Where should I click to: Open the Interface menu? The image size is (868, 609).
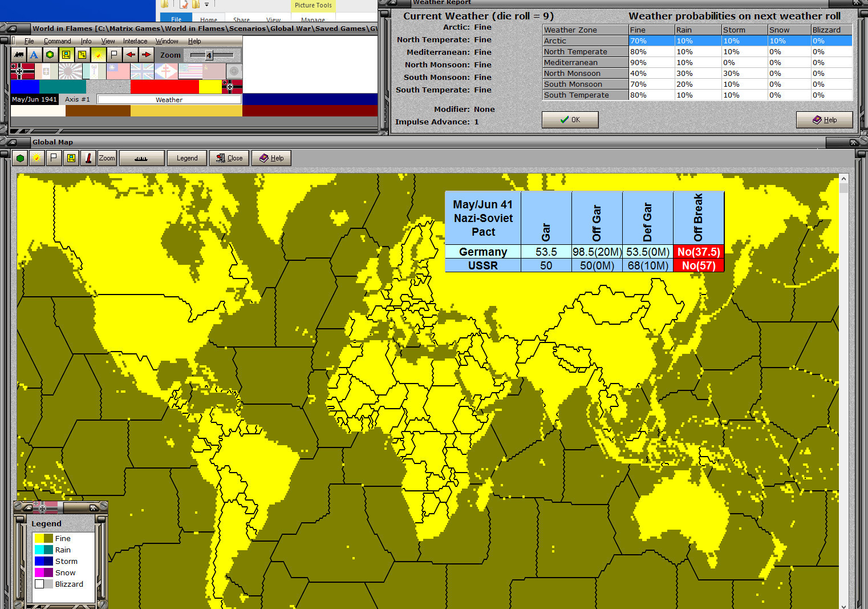pos(135,41)
